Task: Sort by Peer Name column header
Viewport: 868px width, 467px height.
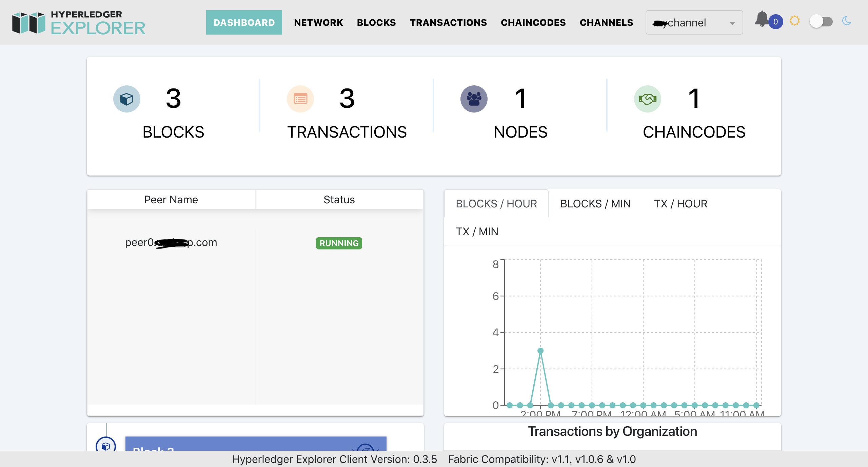Action: 171,200
